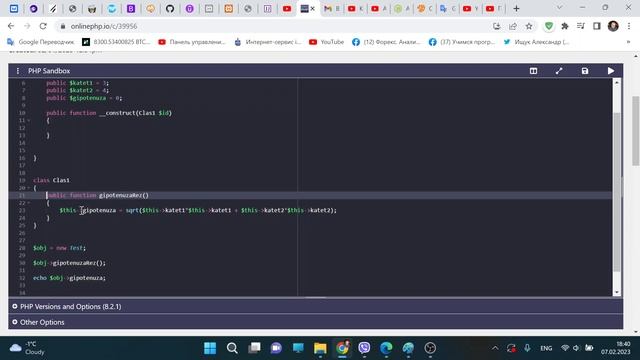
Task: Open tab search dropdown chevron
Action: pos(560,8)
